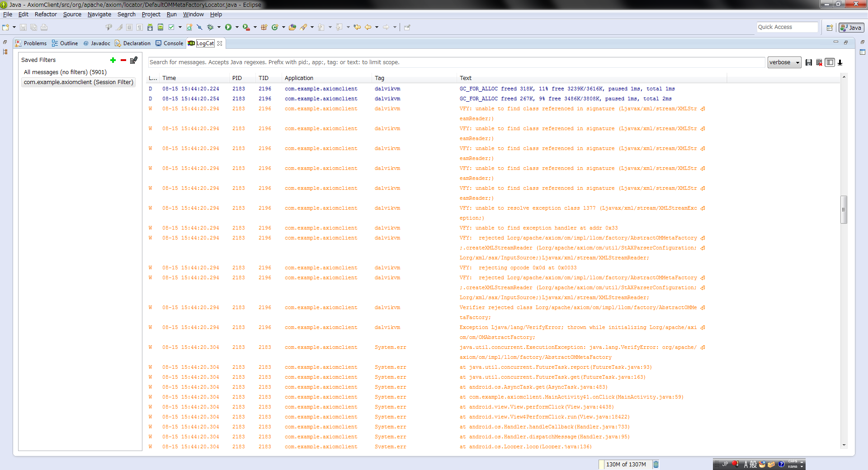Image resolution: width=868 pixels, height=470 pixels.
Task: Switch to the Console tab
Action: coord(169,43)
